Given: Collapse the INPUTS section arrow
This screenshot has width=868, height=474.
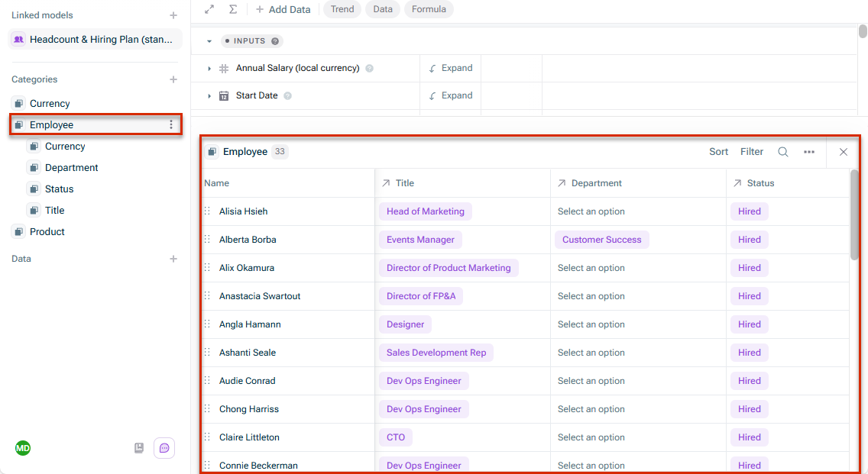Looking at the screenshot, I should (x=209, y=41).
